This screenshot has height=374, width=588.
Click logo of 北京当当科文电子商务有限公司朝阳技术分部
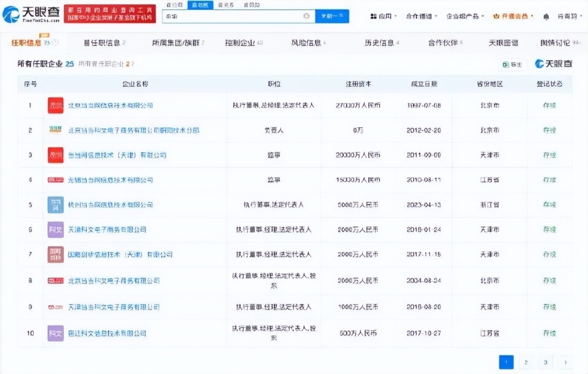point(56,130)
